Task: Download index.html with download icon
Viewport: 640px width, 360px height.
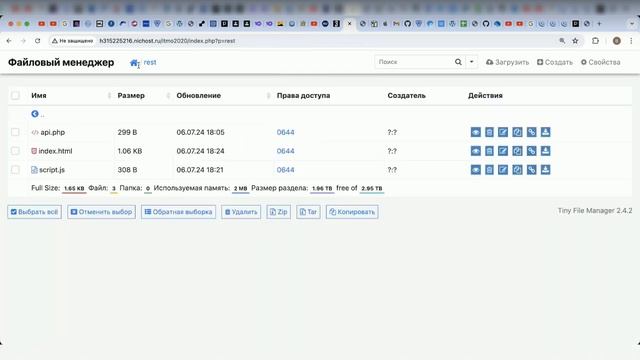Action: [x=545, y=151]
